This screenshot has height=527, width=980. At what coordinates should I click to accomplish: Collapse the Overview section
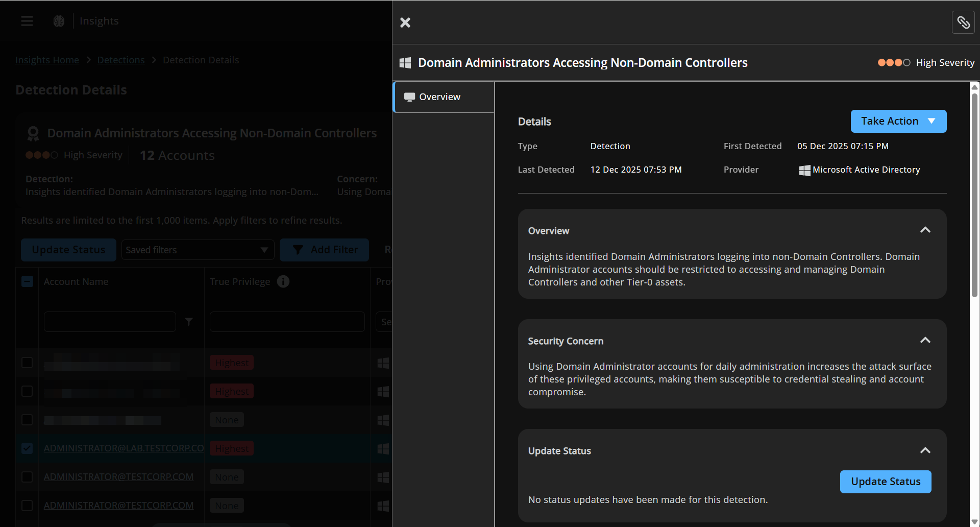tap(925, 230)
